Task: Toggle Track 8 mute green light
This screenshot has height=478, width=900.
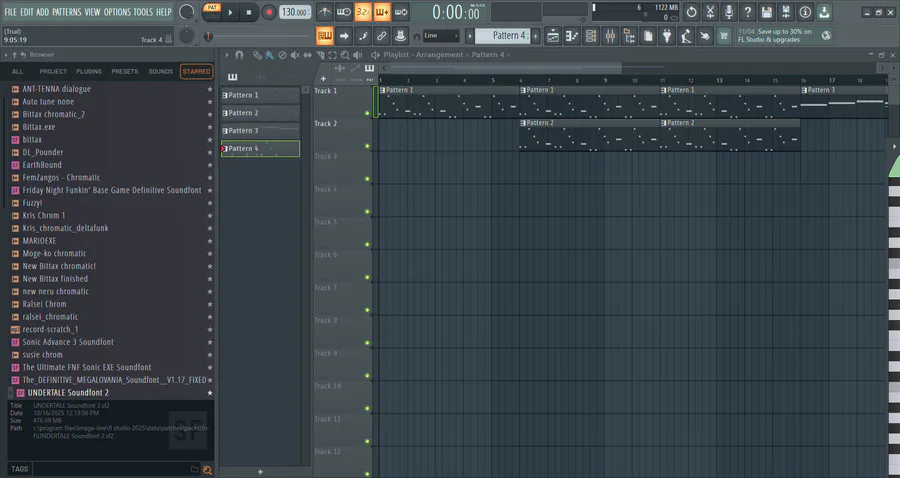Action: [367, 343]
